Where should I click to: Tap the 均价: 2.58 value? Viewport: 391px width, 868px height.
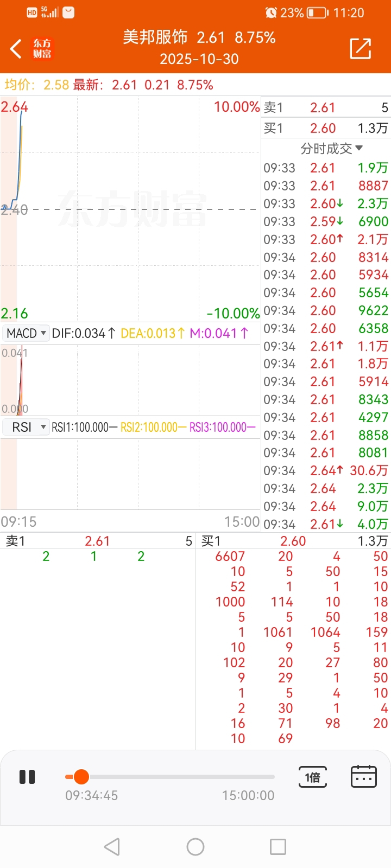point(37,85)
